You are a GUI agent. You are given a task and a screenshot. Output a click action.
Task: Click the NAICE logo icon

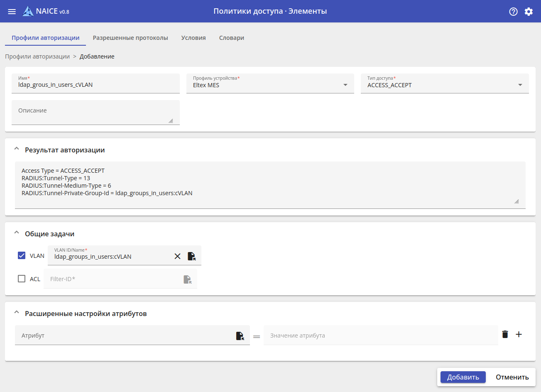pos(28,11)
